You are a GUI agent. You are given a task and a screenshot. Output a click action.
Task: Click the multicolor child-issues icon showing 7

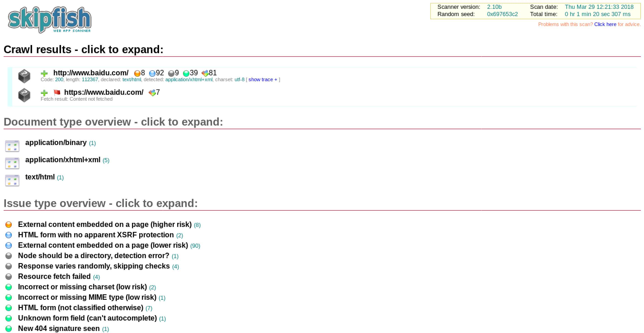point(152,93)
